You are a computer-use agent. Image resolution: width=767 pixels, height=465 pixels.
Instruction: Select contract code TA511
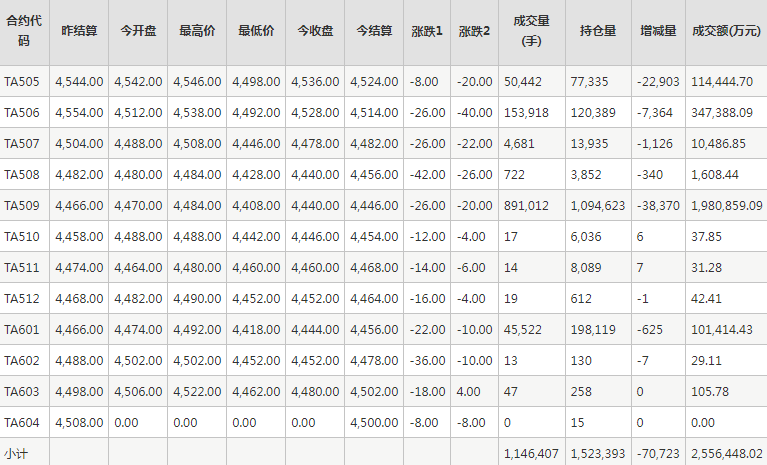click(22, 267)
